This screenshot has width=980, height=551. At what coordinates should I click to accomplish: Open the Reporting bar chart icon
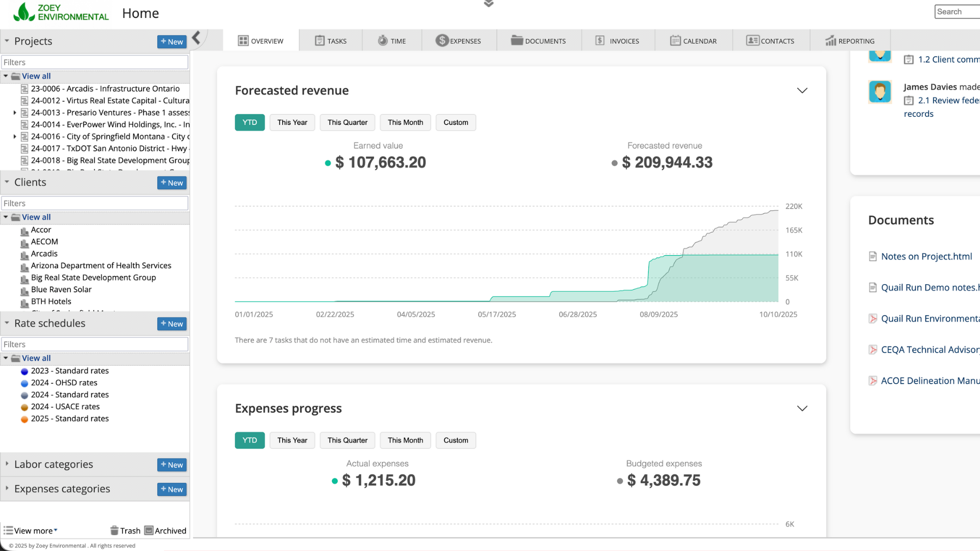[830, 41]
